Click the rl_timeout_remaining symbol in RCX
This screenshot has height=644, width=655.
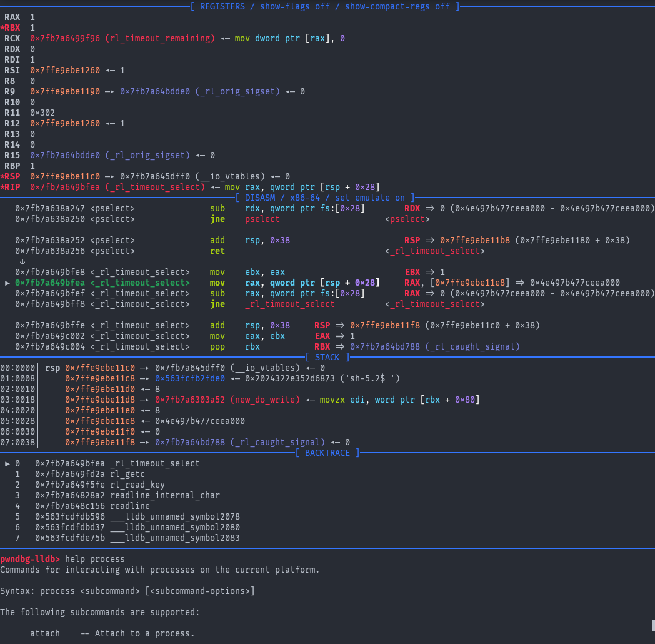(160, 38)
